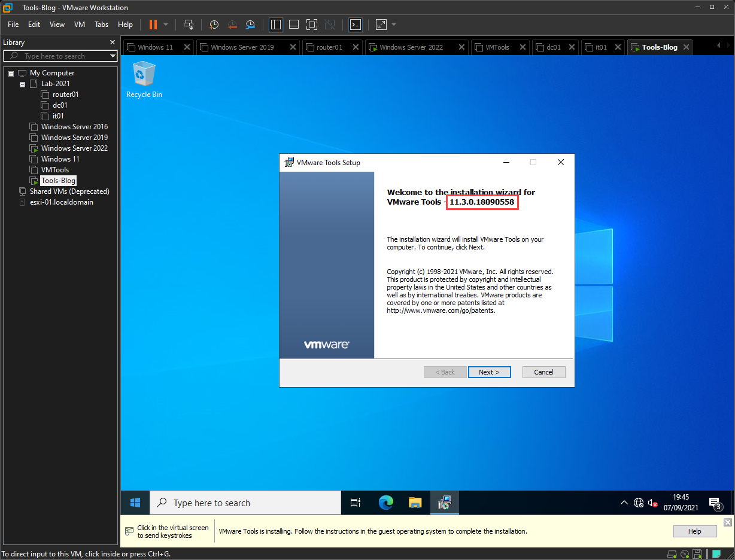Take a snapshot of this virtual machine
Viewport: 735px width, 560px height.
click(214, 25)
